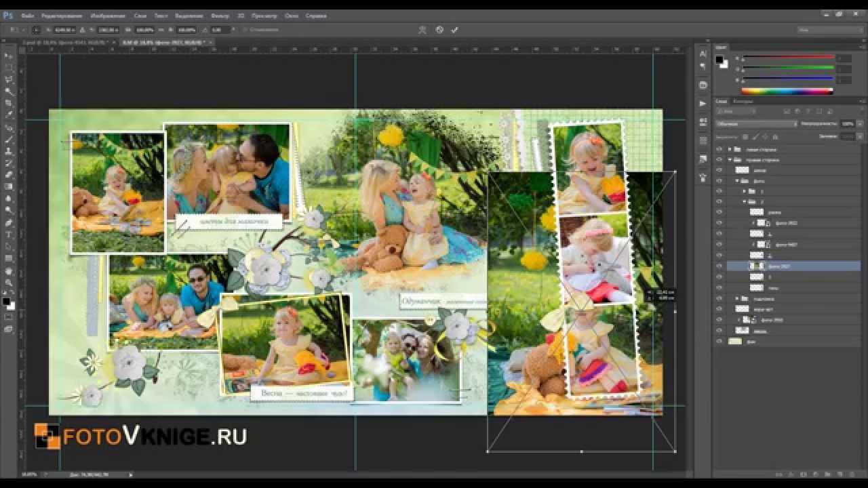This screenshot has width=868, height=488.
Task: Select the Eraser tool
Action: pos(9,175)
